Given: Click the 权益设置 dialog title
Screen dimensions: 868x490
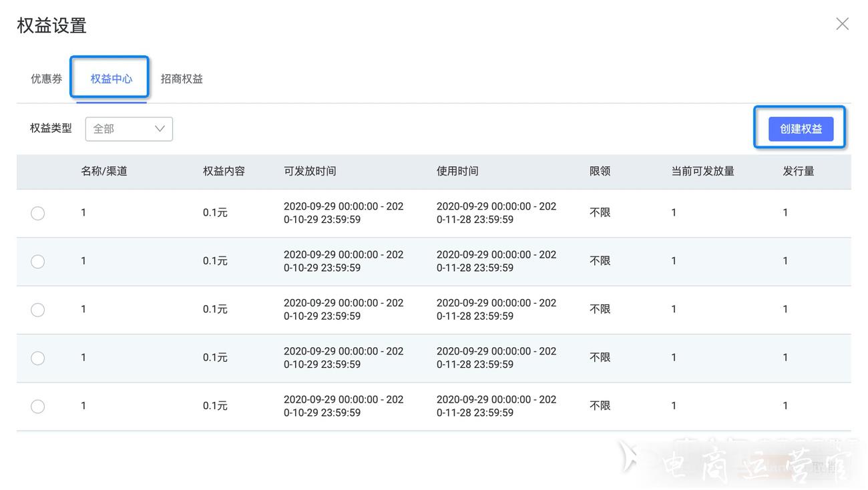Looking at the screenshot, I should point(51,25).
